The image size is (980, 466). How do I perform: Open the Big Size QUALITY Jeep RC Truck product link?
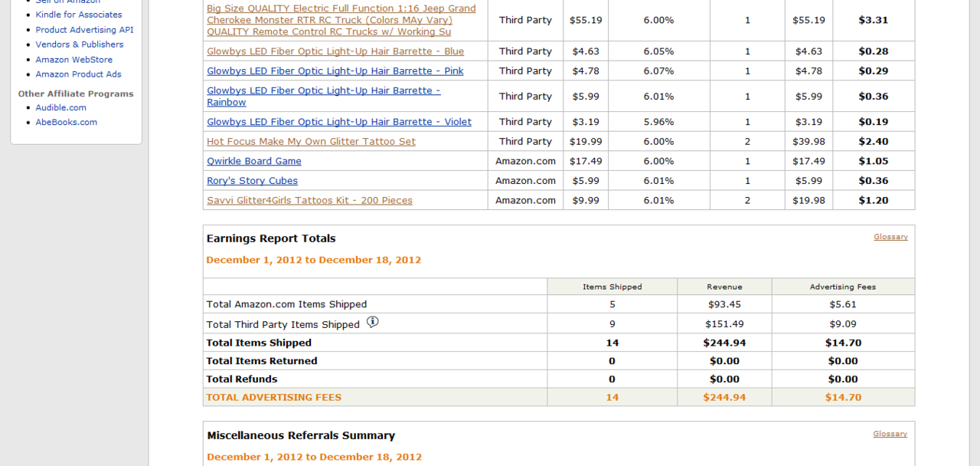[341, 20]
